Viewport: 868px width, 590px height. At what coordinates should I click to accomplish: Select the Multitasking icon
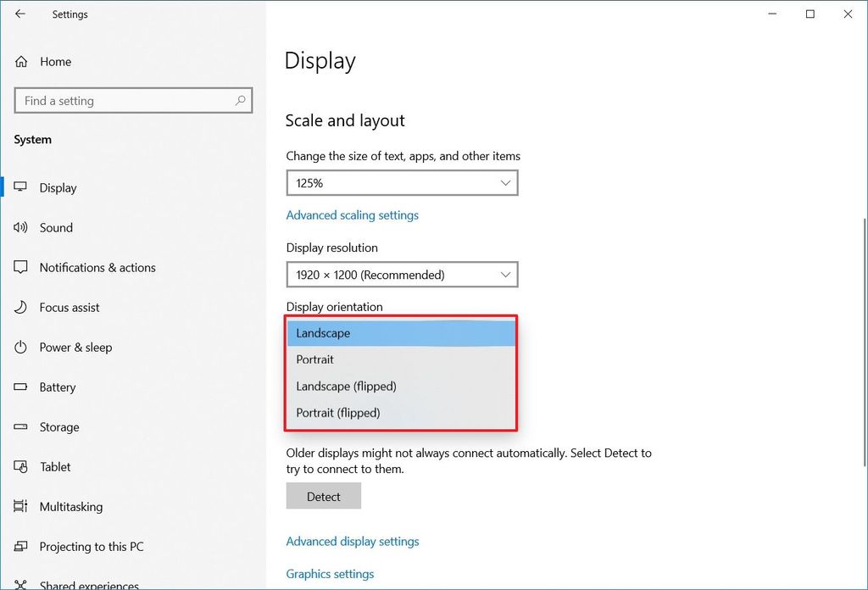[20, 506]
